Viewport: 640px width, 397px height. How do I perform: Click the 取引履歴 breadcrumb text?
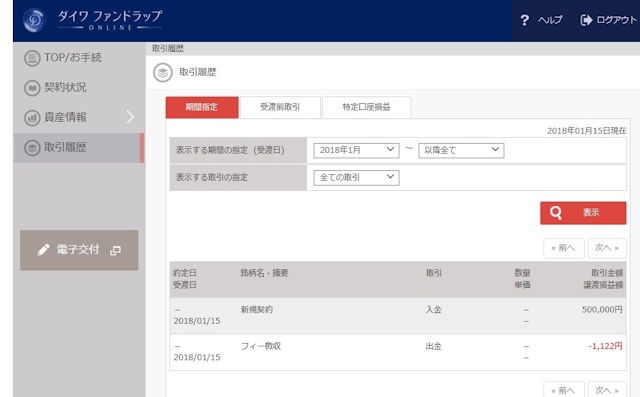[168, 49]
